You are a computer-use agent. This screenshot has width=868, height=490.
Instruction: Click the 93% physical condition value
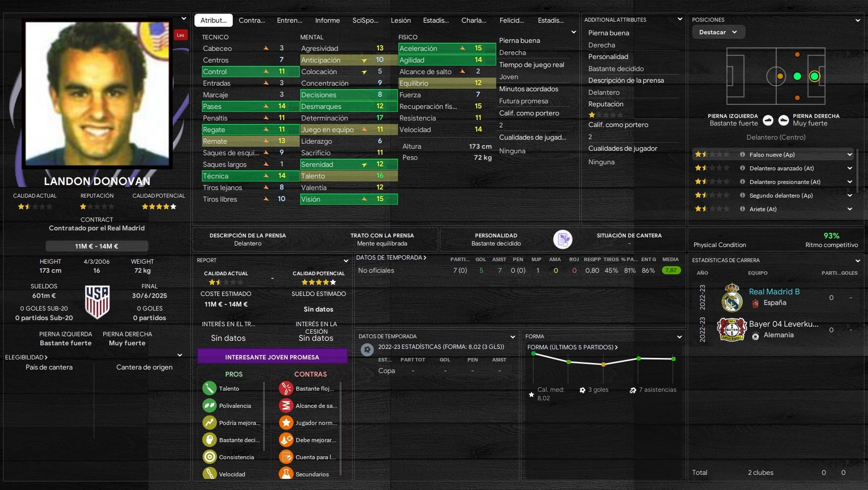coord(831,236)
